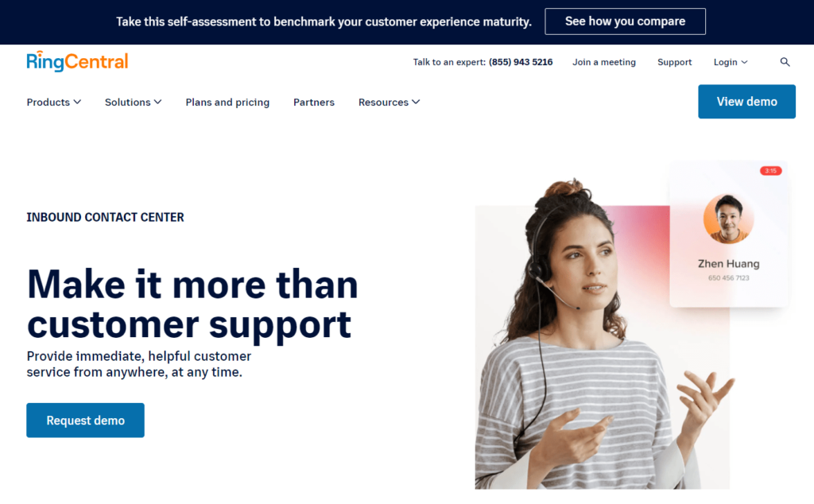Click the Zhen Huang incoming call card
The height and width of the screenshot is (504, 814).
[x=729, y=234]
